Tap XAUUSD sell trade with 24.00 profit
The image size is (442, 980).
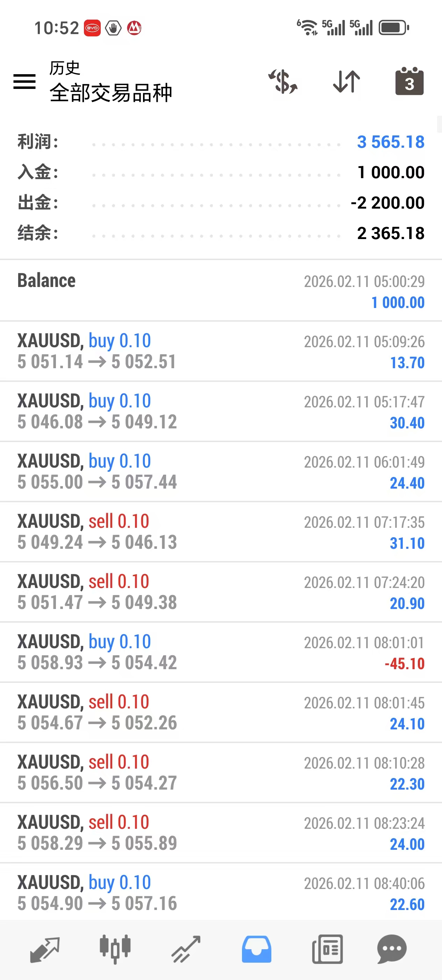(221, 832)
